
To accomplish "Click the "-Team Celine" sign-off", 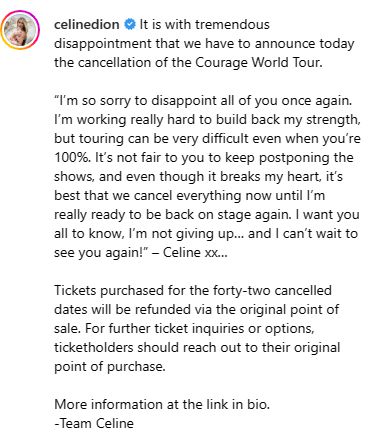I will click(94, 424).
